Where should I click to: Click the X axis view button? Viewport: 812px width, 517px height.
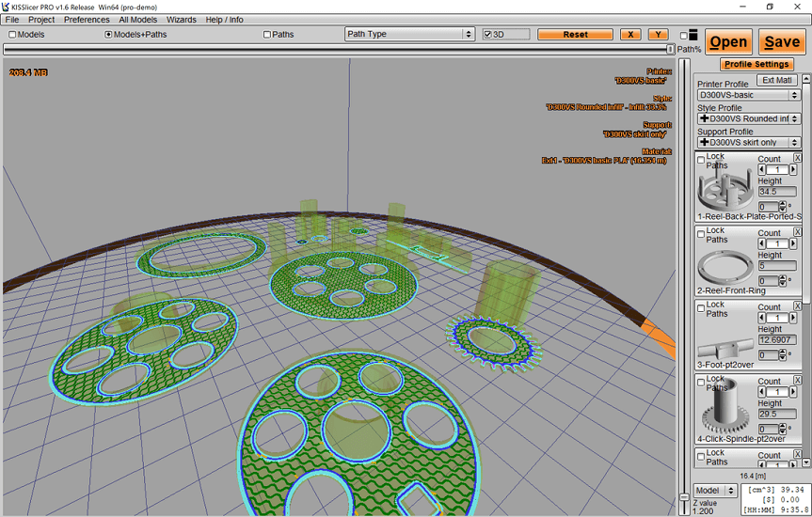coord(629,35)
